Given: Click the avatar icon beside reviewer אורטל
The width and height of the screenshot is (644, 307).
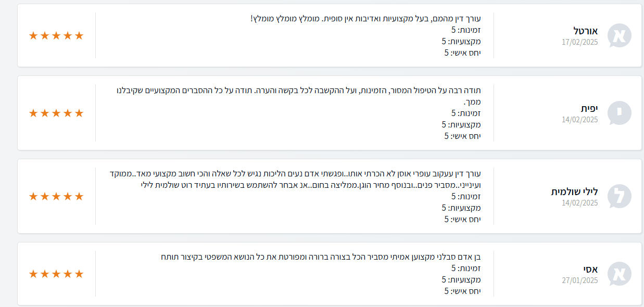Looking at the screenshot, I should pos(619,35).
